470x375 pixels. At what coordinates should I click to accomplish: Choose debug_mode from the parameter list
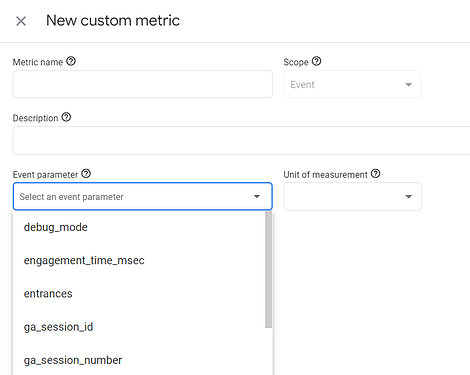(139, 227)
